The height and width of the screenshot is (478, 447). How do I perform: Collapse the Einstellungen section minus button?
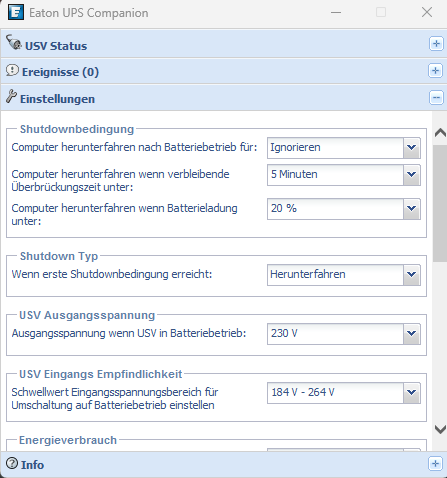436,98
